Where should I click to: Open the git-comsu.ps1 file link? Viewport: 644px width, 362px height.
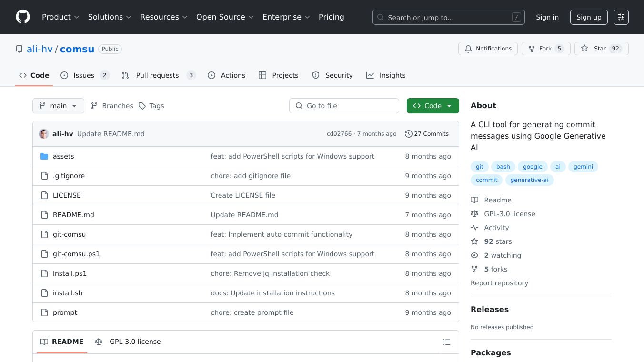pyautogui.click(x=76, y=254)
